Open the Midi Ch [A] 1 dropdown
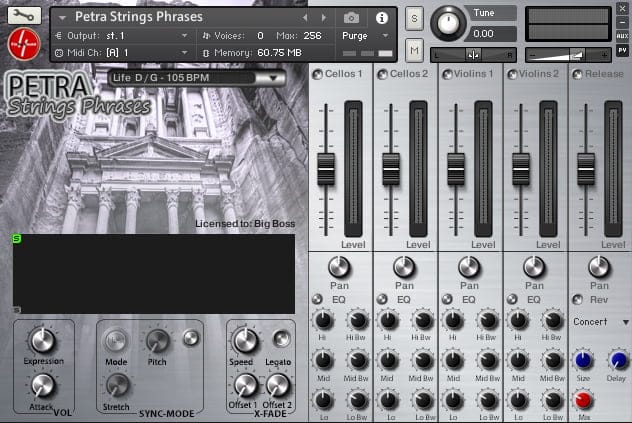This screenshot has width=632, height=423. [122, 53]
